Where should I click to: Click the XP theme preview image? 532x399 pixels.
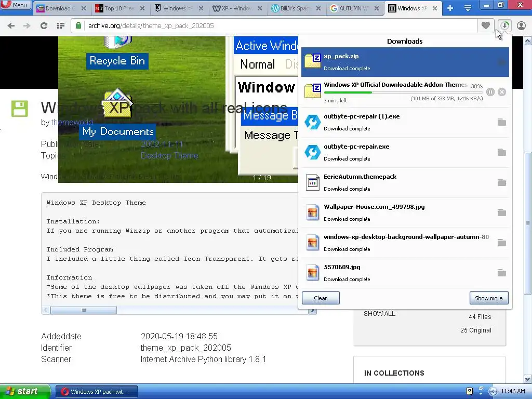point(178,109)
